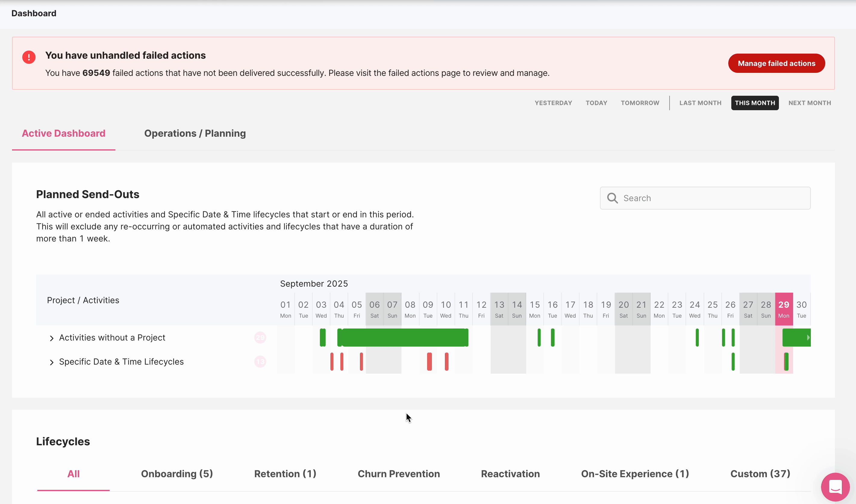Screen dimensions: 856x504
Task: Open the Operations / Planning tab
Action: click(195, 133)
